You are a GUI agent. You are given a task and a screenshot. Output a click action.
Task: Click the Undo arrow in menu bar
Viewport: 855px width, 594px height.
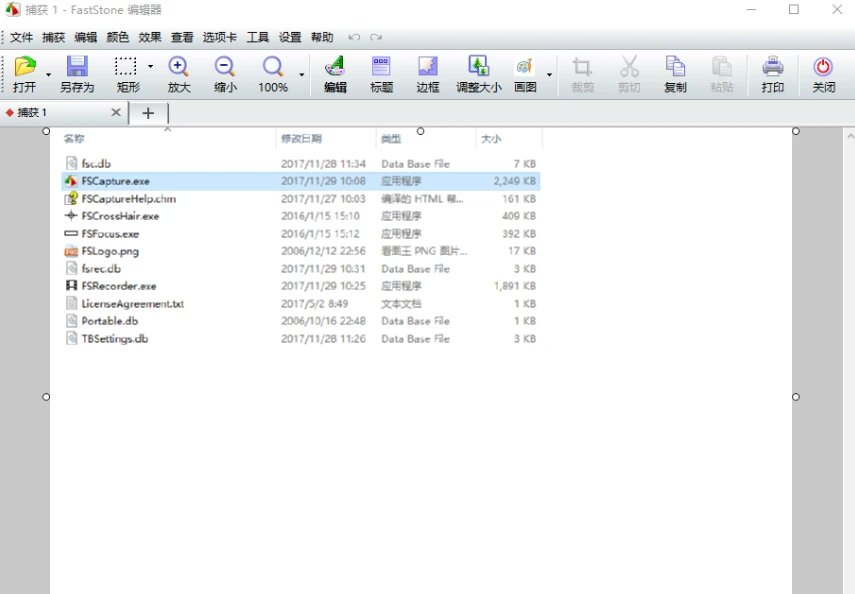point(354,37)
